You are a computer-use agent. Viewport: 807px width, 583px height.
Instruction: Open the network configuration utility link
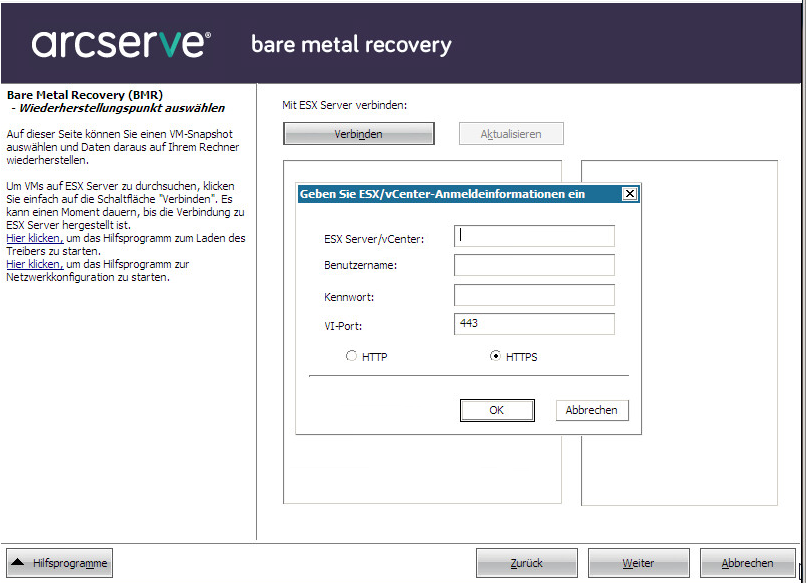point(34,264)
